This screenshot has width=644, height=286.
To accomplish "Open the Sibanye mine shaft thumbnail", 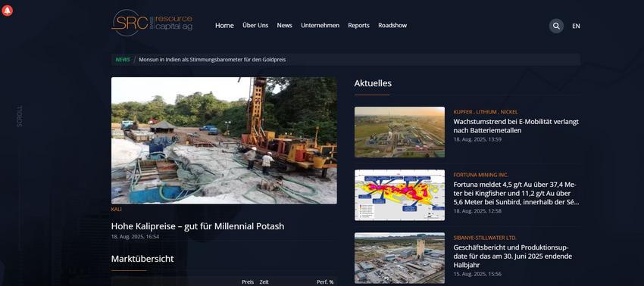I will coord(399,258).
